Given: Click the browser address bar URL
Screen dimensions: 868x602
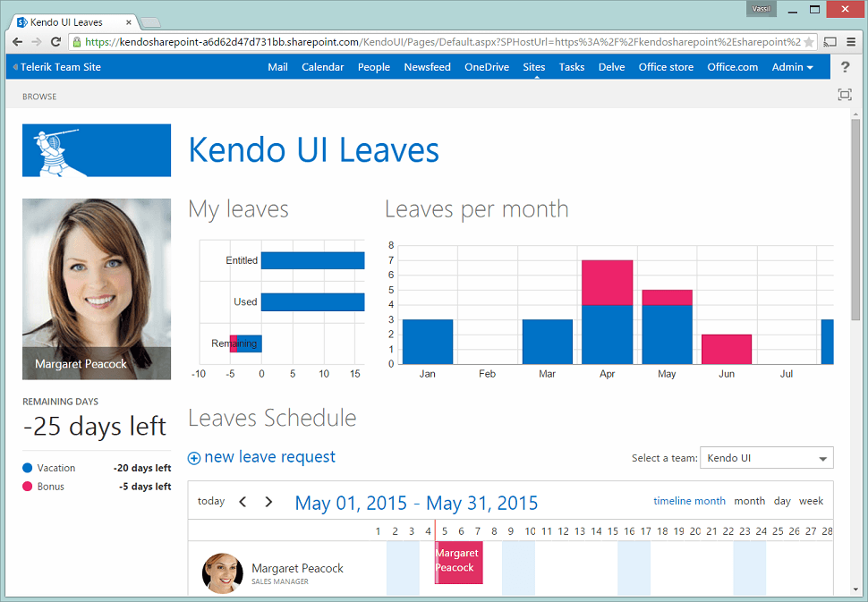Looking at the screenshot, I should point(443,42).
